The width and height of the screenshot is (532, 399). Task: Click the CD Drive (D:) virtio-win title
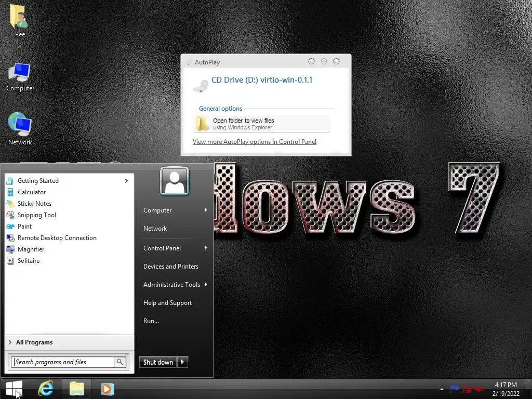(262, 80)
